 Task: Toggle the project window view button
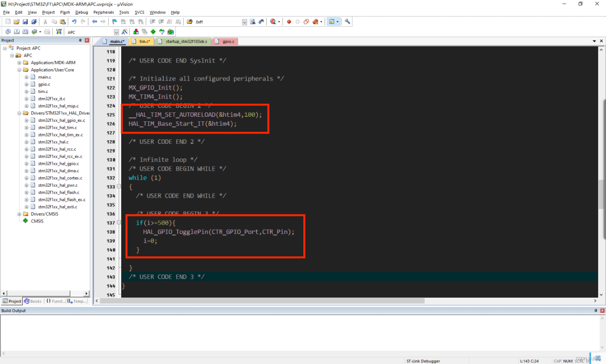(331, 22)
